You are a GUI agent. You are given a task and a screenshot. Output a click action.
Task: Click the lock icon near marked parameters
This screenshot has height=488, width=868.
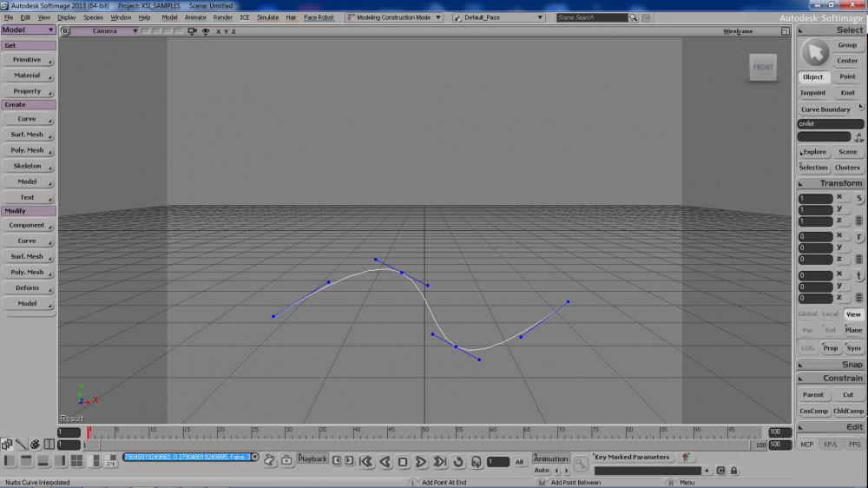tap(734, 471)
